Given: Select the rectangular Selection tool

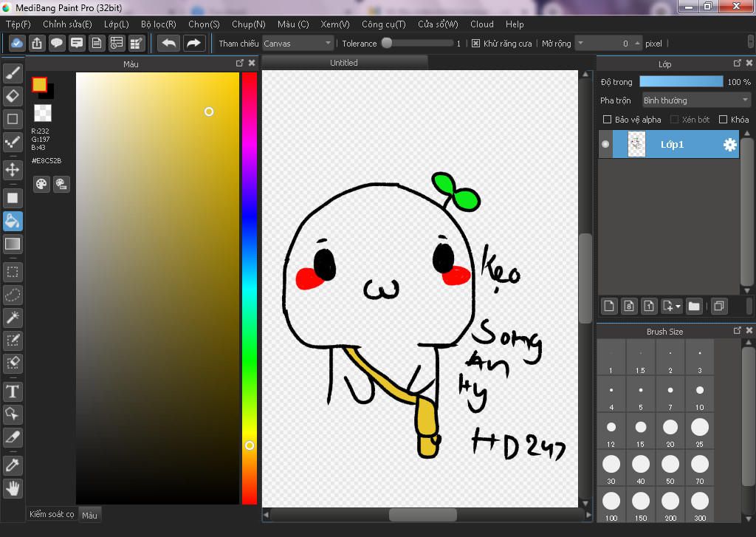Looking at the screenshot, I should pos(13,272).
